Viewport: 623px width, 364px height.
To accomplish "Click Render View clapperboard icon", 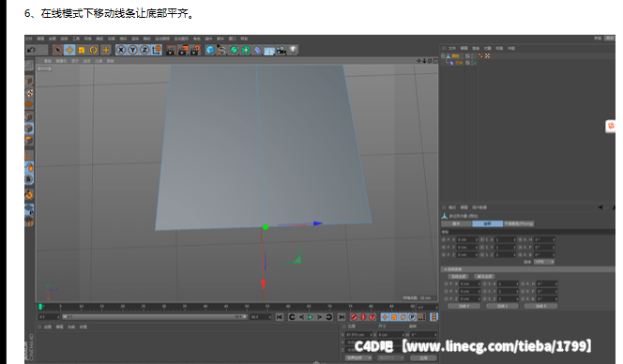I will pyautogui.click(x=171, y=50).
